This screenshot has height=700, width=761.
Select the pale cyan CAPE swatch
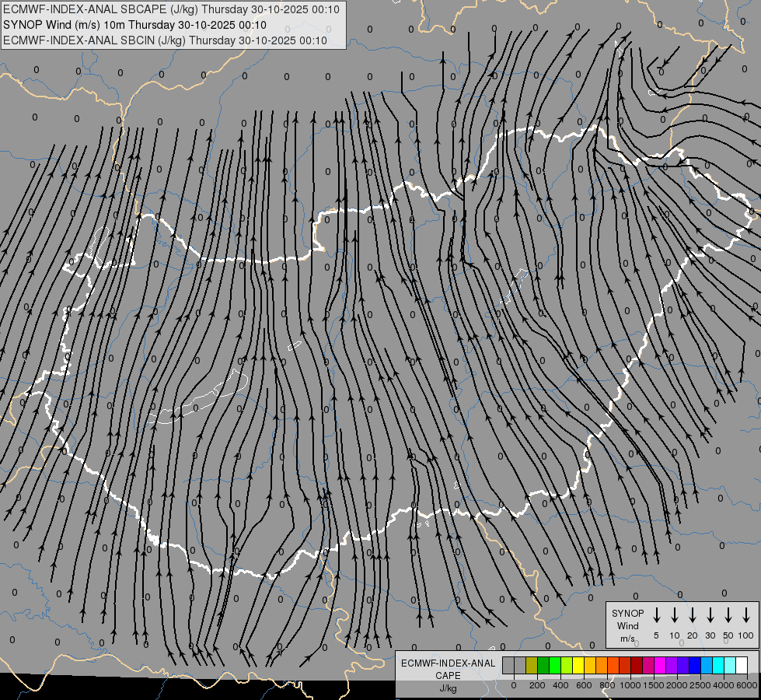731,665
